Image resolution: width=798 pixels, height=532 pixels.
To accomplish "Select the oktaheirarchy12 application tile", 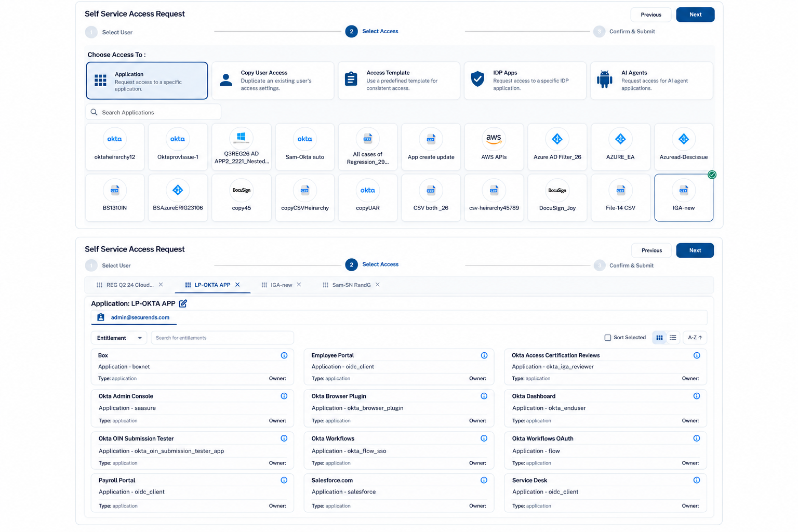I will pos(114,147).
